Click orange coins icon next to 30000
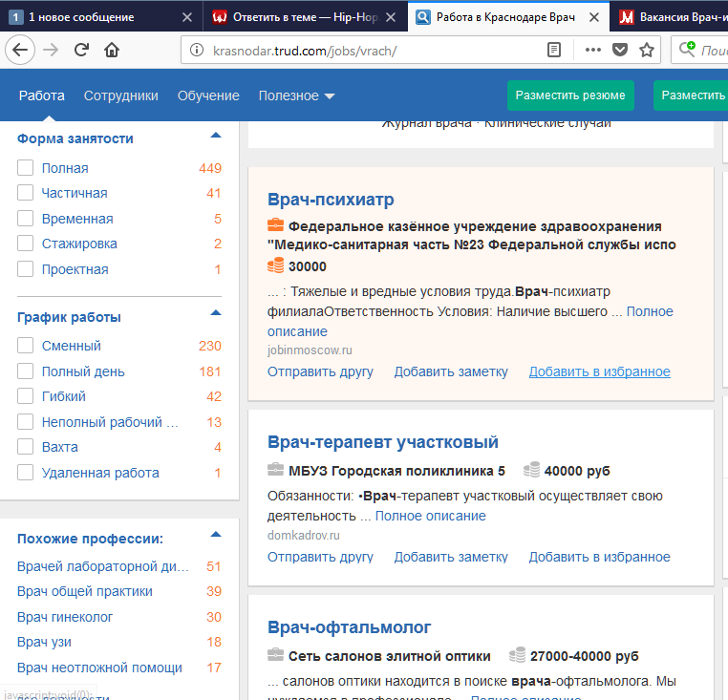728x700 pixels. pyautogui.click(x=275, y=265)
